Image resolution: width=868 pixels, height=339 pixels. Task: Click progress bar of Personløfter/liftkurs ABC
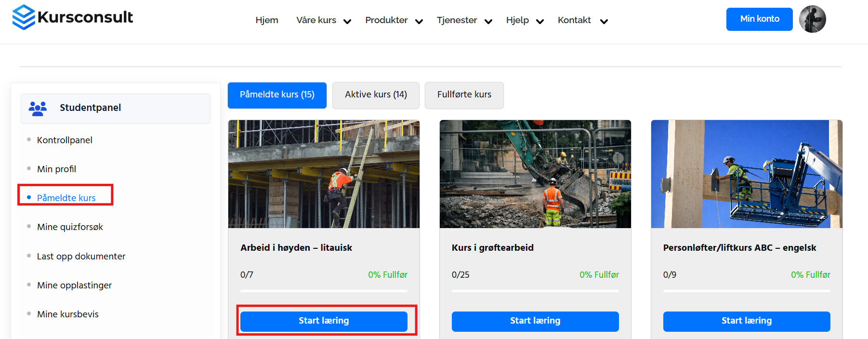747,291
